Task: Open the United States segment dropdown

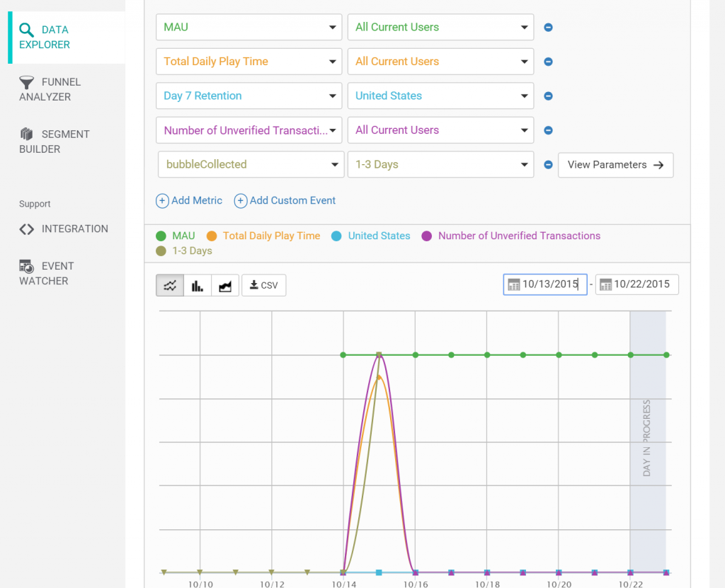Action: point(440,96)
